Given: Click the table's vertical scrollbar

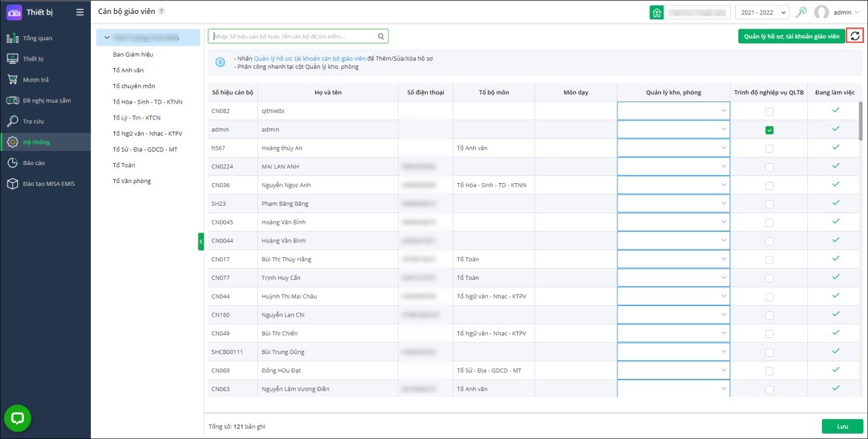Looking at the screenshot, I should pyautogui.click(x=861, y=121).
